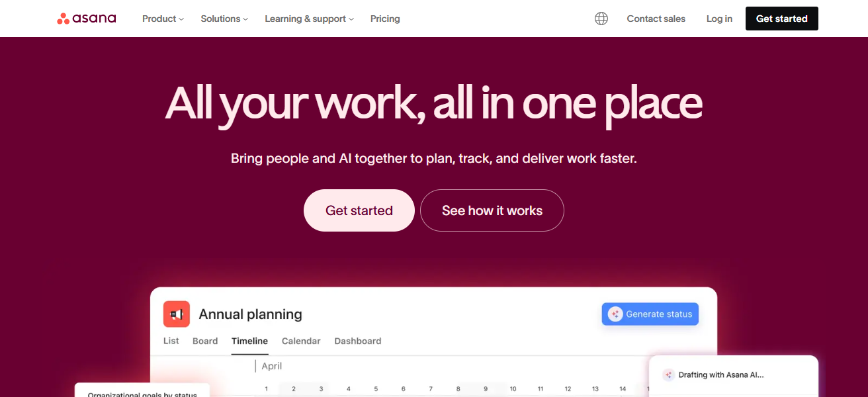Click day 9 on the April timeline
Viewport: 868px width, 397px height.
pos(486,388)
